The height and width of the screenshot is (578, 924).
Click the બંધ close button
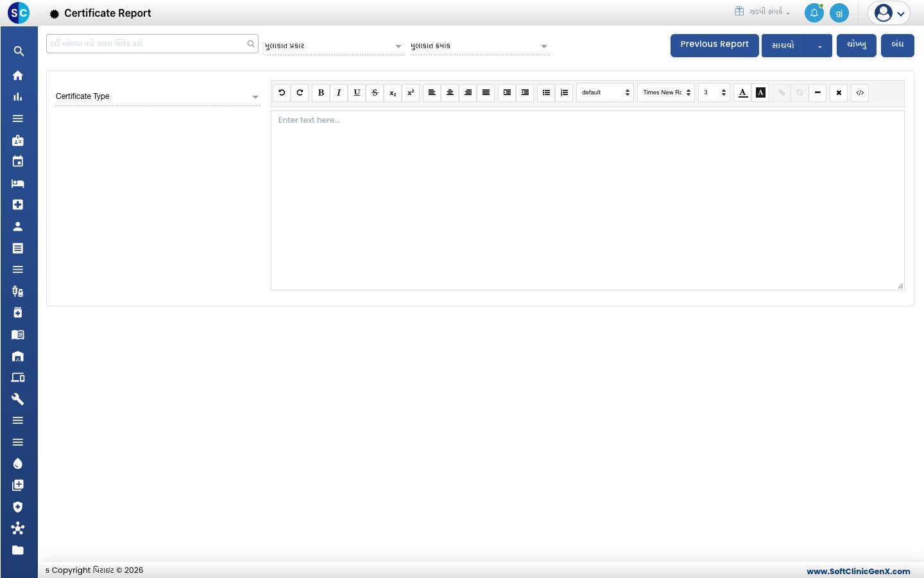(898, 46)
